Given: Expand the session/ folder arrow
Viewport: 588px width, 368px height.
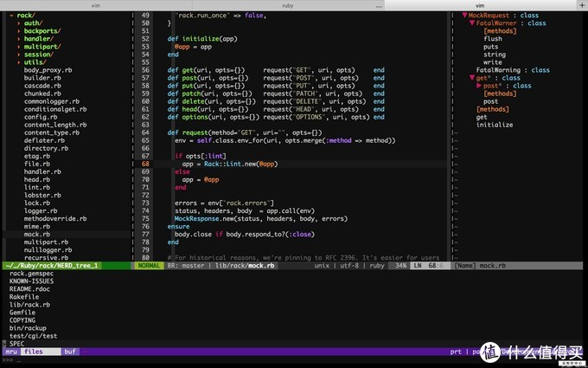Looking at the screenshot, I should pyautogui.click(x=19, y=55).
